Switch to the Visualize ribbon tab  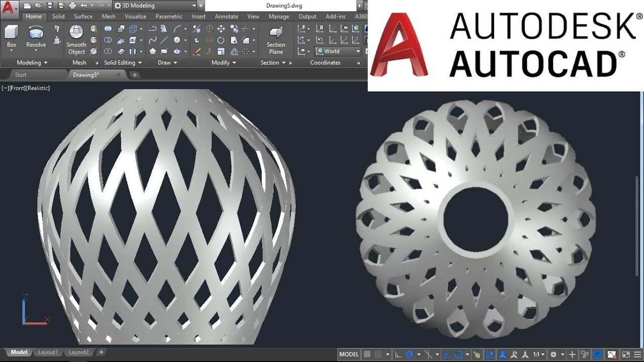tap(135, 17)
